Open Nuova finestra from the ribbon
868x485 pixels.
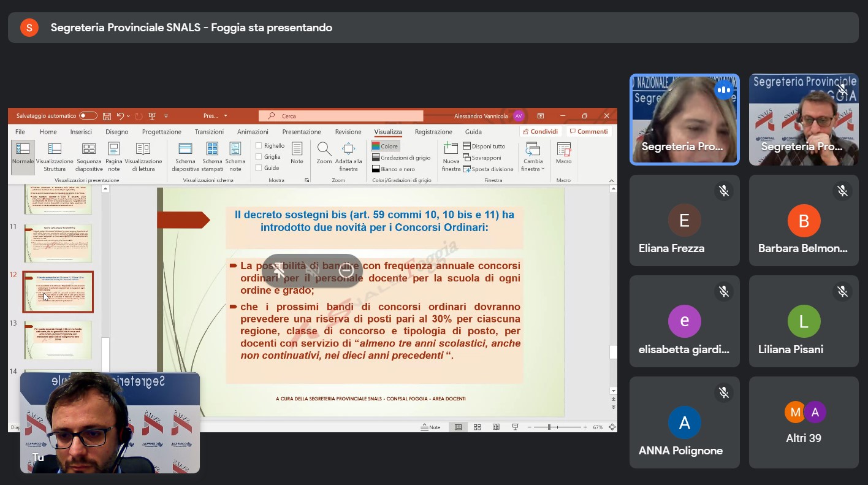tap(451, 149)
